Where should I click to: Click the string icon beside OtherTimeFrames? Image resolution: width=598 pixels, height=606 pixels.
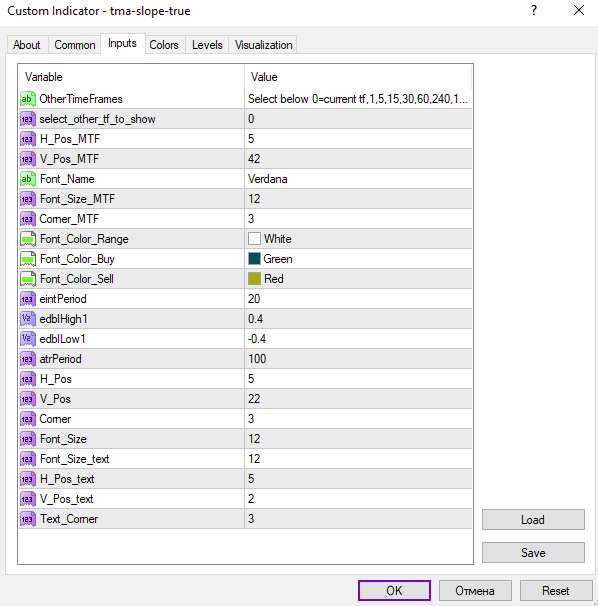point(27,99)
